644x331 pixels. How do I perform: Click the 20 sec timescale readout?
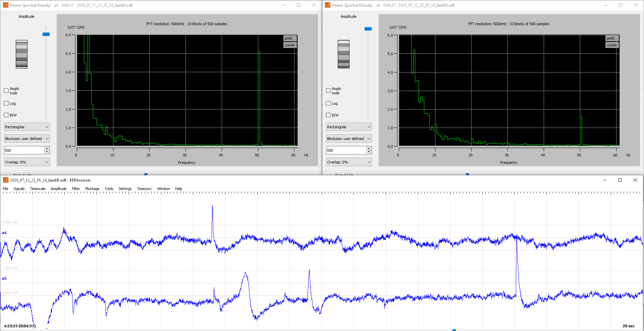click(x=629, y=326)
